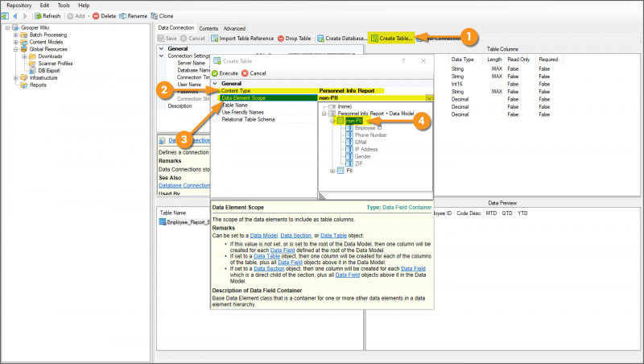Viewport: 644px width, 364px height.
Task: Switch to the Advanced tab
Action: coord(234,28)
